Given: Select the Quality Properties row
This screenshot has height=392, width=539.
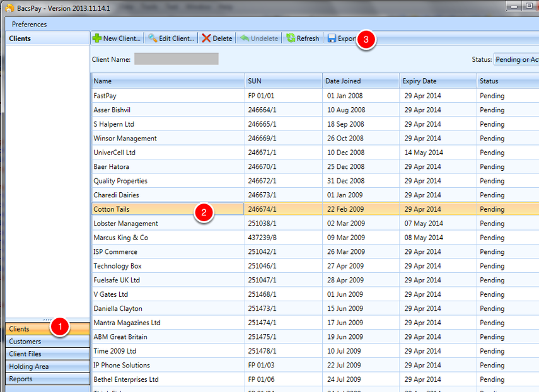Looking at the screenshot, I should point(315,181).
